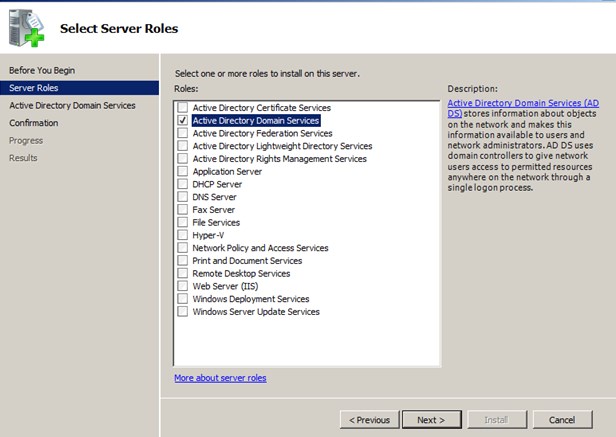The width and height of the screenshot is (616, 437).
Task: Tick the DNS Server checkbox
Action: (x=182, y=196)
